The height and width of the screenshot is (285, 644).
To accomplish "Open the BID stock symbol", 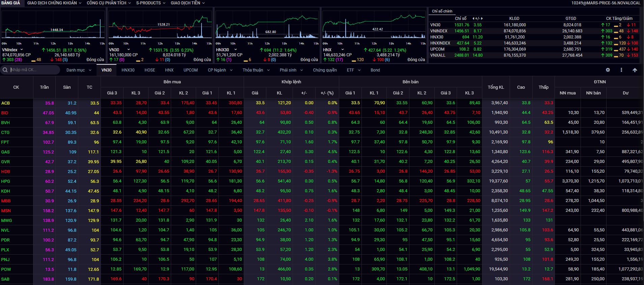I will point(5,113).
